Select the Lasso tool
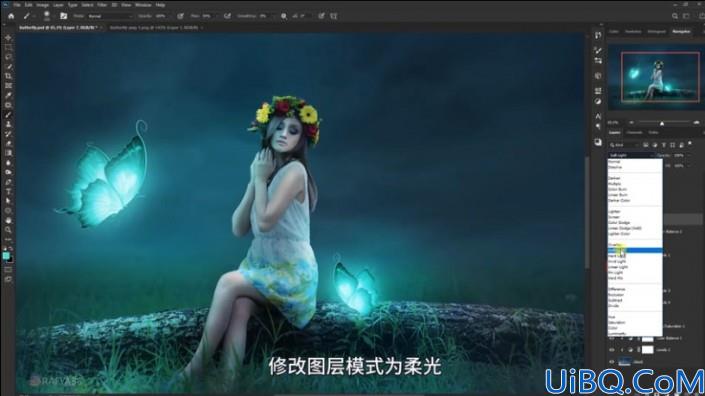The height and width of the screenshot is (396, 705). (x=8, y=57)
